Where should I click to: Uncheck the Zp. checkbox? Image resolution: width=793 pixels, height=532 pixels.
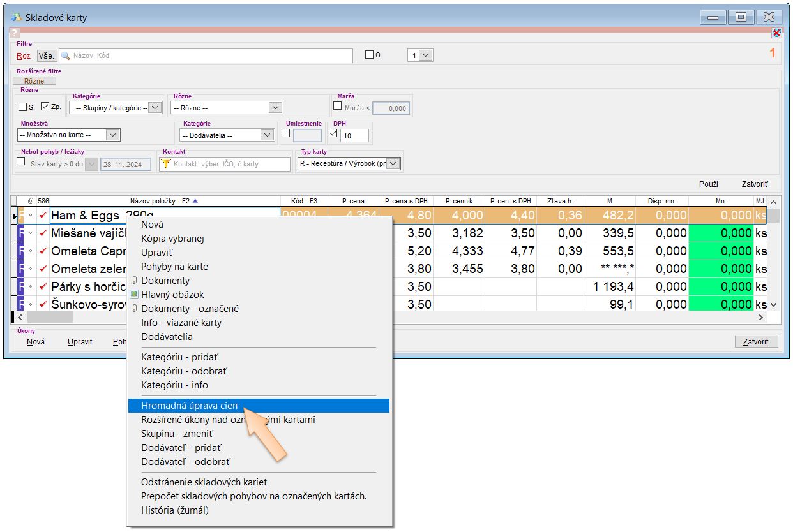pos(45,107)
